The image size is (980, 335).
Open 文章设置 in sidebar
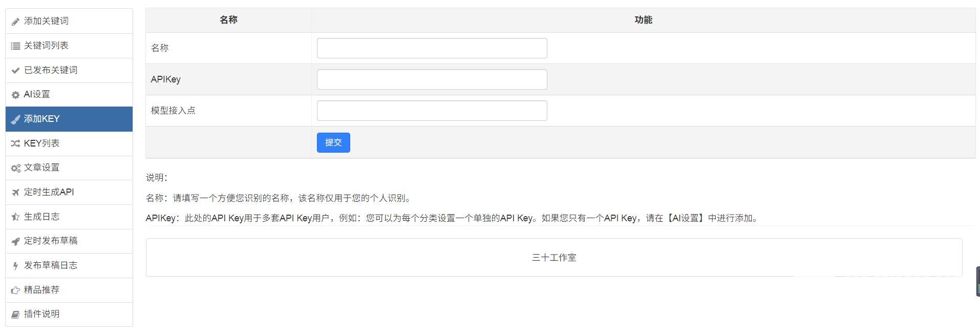pyautogui.click(x=69, y=167)
